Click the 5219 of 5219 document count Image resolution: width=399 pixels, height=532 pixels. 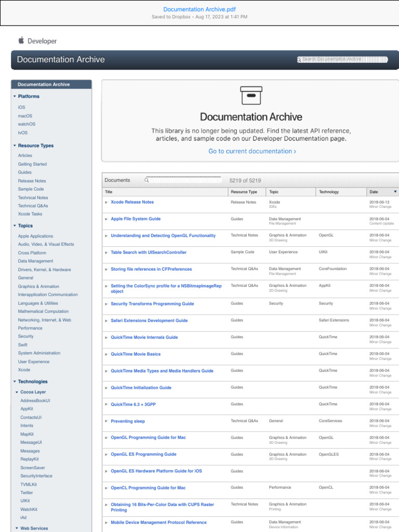pos(245,180)
